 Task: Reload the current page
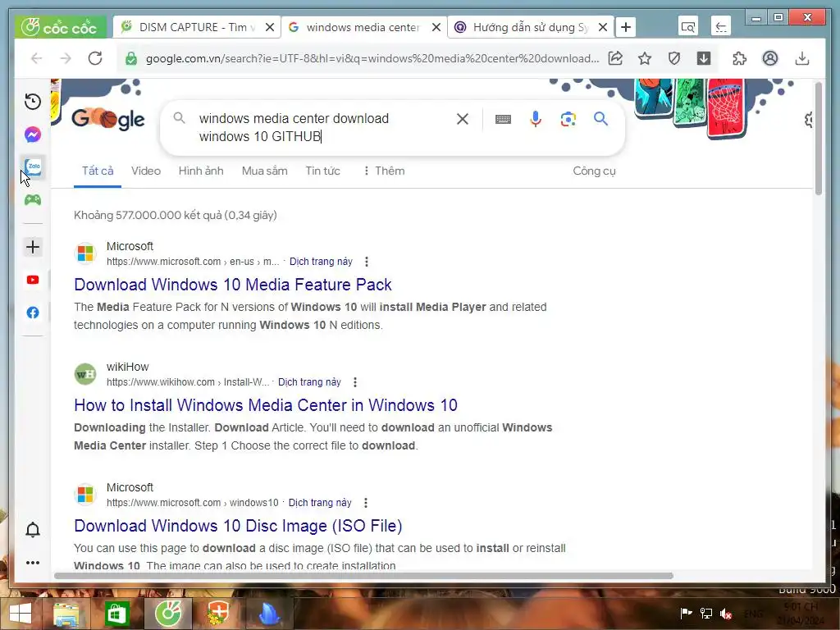(x=95, y=58)
